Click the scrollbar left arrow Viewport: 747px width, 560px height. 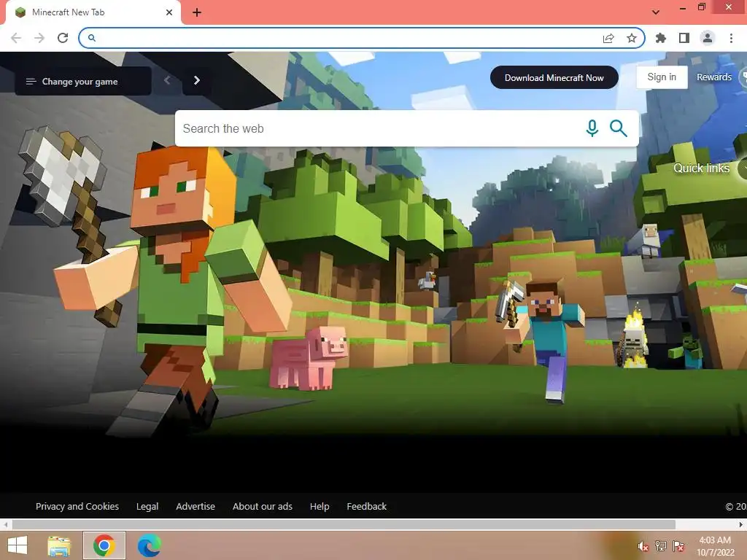pos(5,525)
